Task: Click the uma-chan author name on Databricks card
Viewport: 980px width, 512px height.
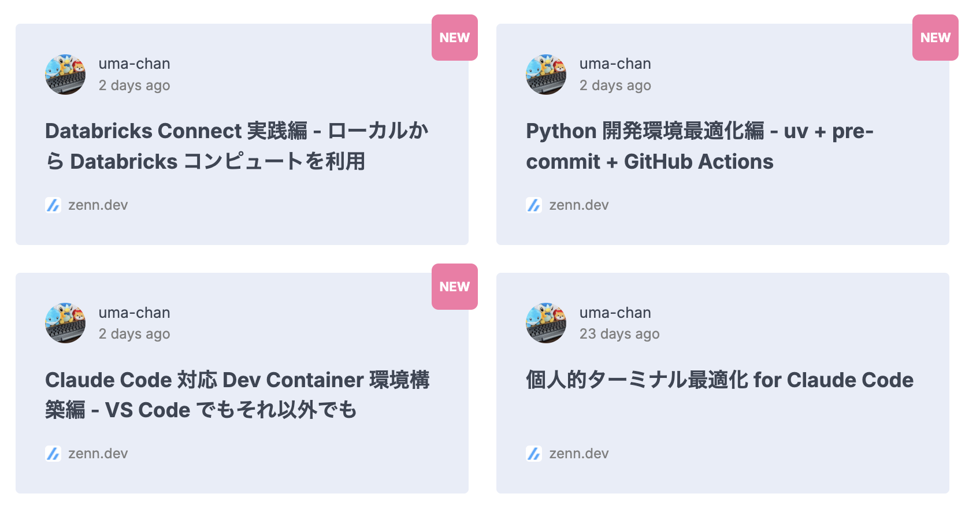Action: click(x=134, y=64)
